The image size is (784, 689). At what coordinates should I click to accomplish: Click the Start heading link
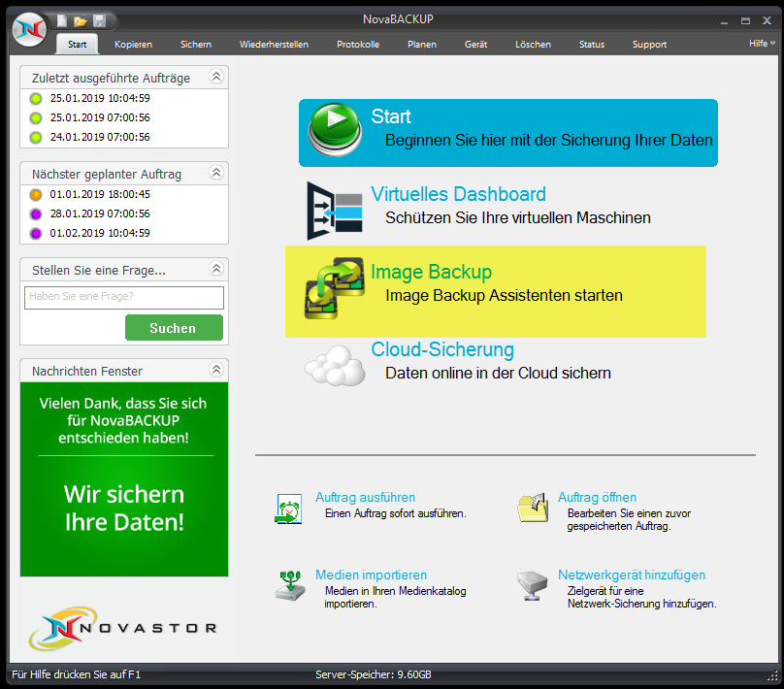click(x=390, y=116)
